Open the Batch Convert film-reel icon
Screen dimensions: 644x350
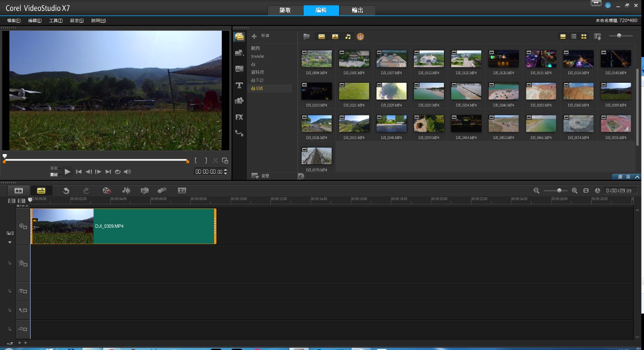coord(360,36)
